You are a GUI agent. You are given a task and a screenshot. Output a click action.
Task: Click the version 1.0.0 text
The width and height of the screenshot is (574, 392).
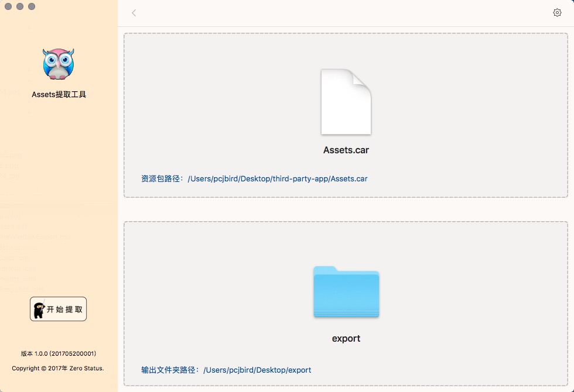tap(59, 353)
